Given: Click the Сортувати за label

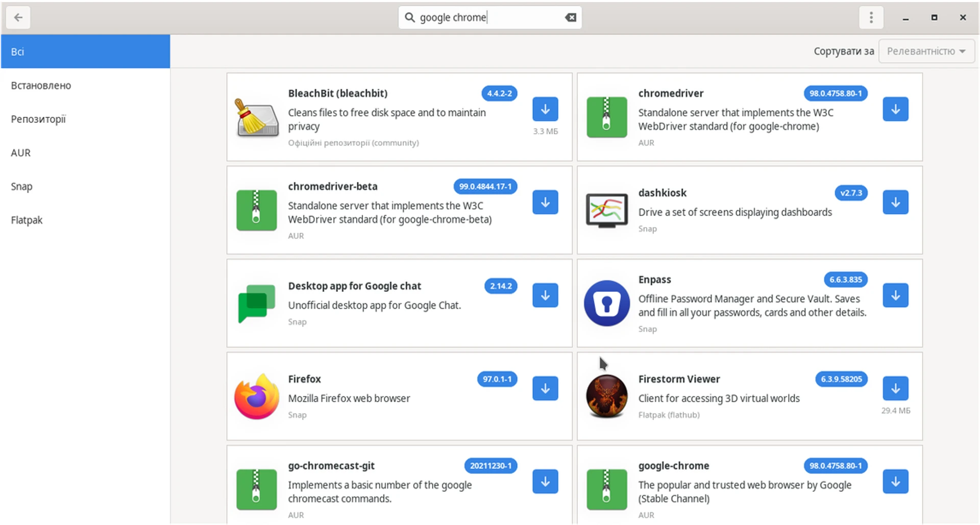Looking at the screenshot, I should (844, 51).
